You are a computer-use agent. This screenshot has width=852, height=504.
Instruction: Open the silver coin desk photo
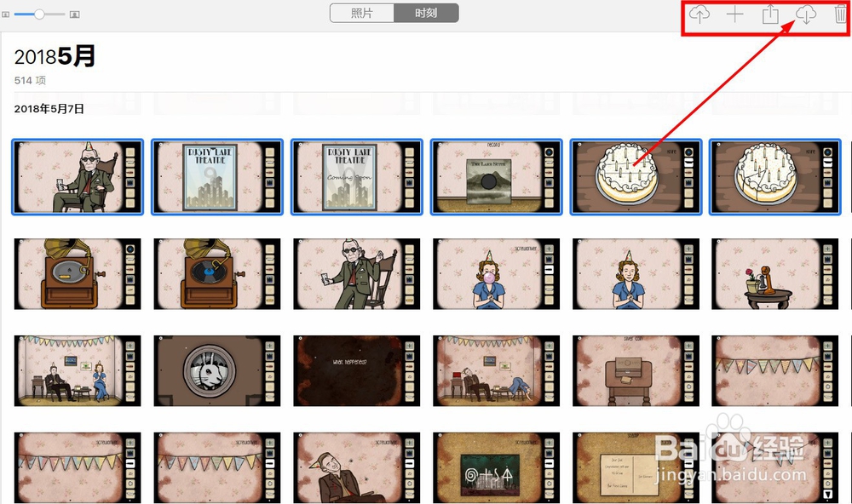click(x=636, y=371)
